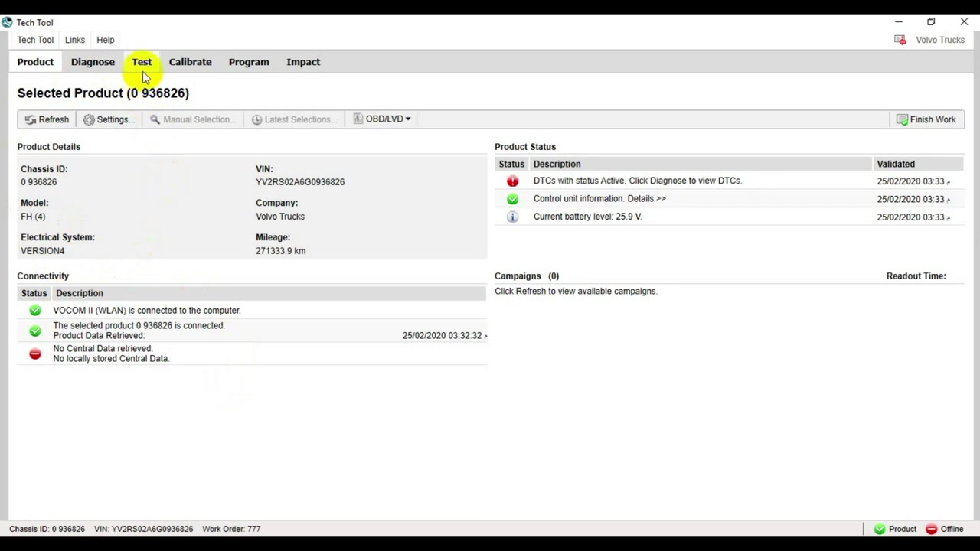Click the Status column header in Product Status

pos(511,164)
